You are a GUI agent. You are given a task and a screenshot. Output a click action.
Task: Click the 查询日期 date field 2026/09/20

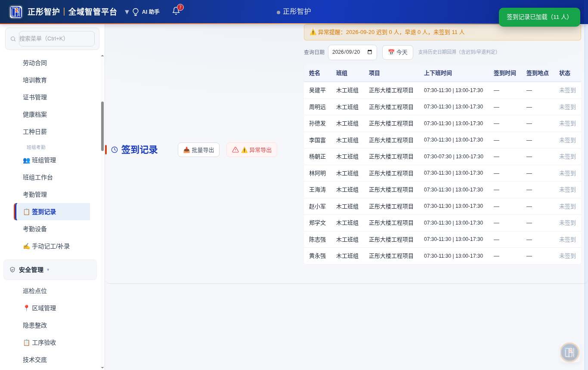(x=353, y=52)
